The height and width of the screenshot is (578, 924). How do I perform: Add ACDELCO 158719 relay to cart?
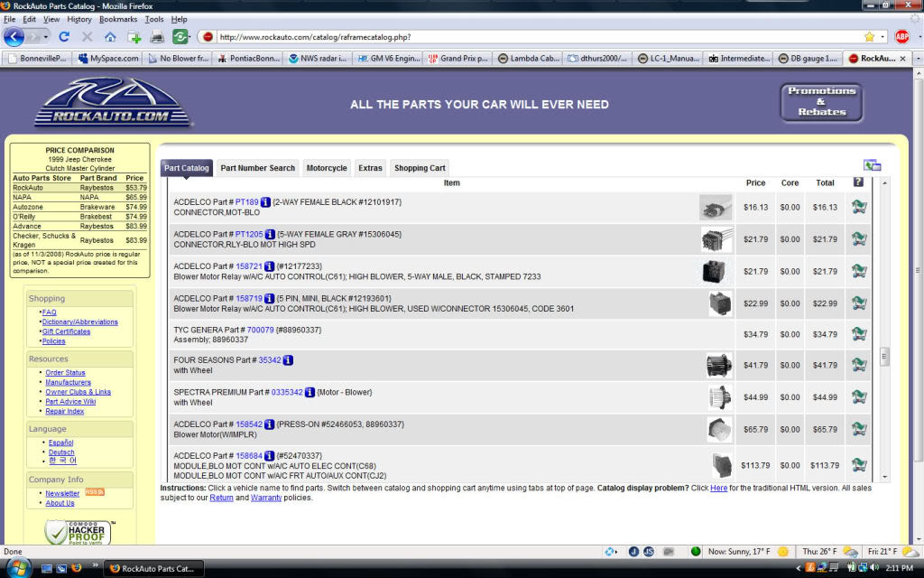pos(859,303)
